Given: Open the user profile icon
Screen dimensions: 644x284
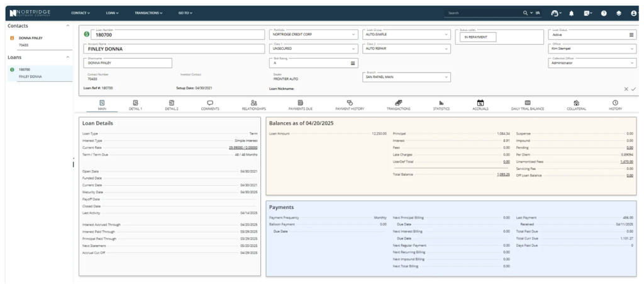Looking at the screenshot, I should (634, 13).
